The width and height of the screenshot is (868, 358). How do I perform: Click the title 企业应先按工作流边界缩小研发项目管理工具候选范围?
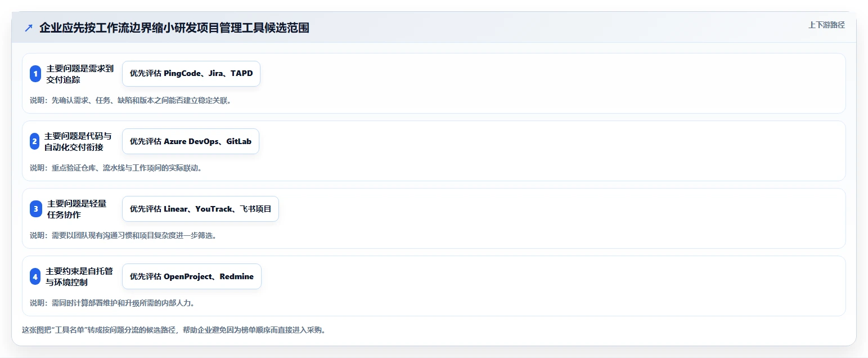(174, 28)
